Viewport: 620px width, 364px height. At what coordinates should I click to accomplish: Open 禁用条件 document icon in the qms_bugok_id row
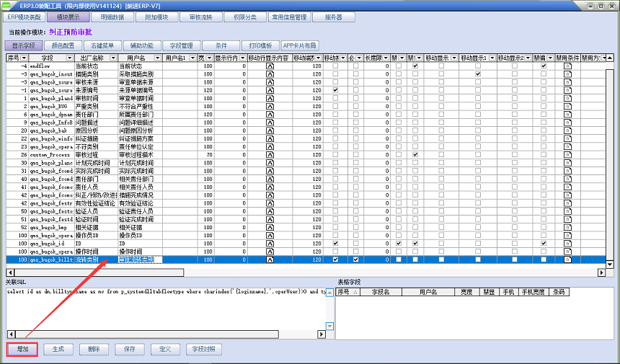tap(567, 244)
